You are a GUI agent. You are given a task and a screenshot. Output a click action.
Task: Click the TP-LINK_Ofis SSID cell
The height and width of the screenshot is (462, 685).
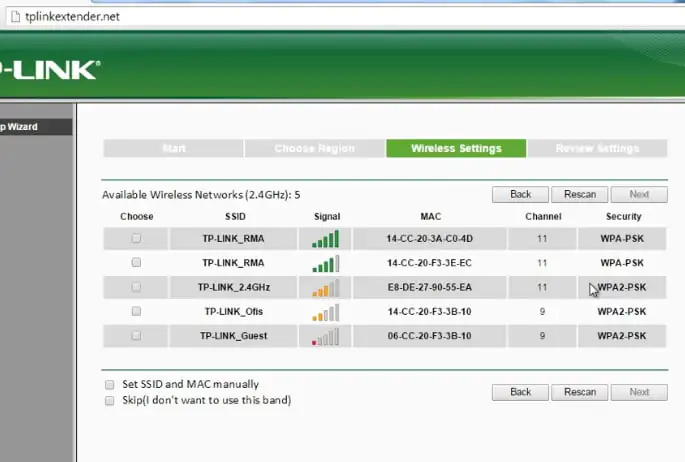point(233,312)
